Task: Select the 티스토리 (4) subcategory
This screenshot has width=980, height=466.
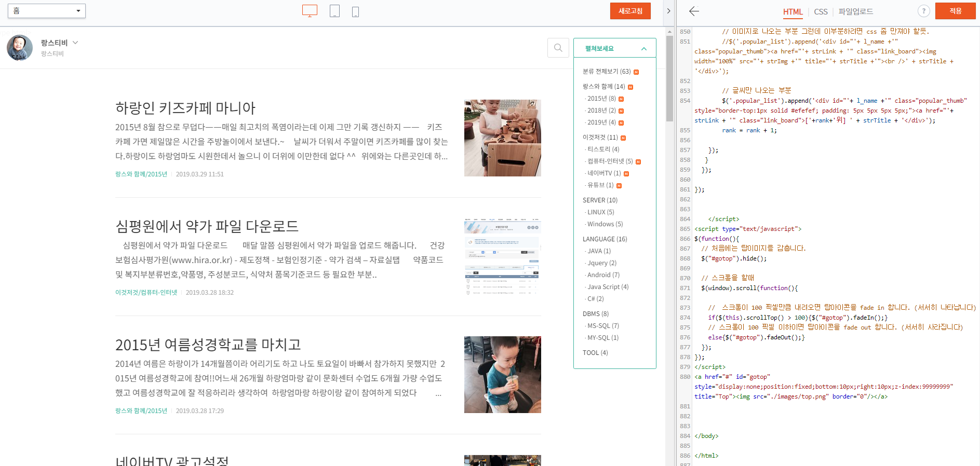Action: [x=603, y=149]
